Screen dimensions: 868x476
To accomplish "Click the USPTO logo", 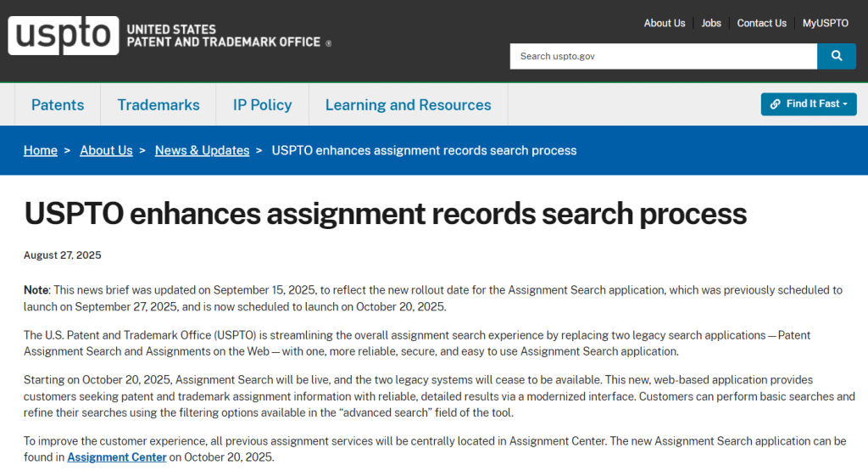I will click(x=63, y=36).
